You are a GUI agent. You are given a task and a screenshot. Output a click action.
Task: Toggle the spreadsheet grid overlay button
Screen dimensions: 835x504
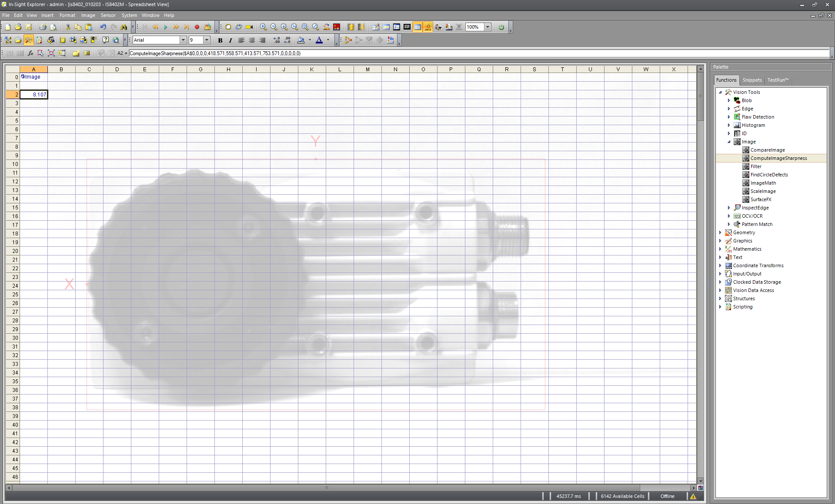417,27
